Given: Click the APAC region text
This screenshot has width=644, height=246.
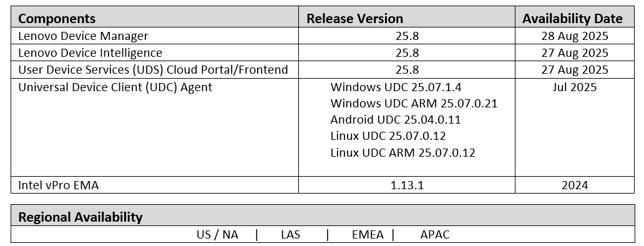Looking at the screenshot, I should [435, 235].
